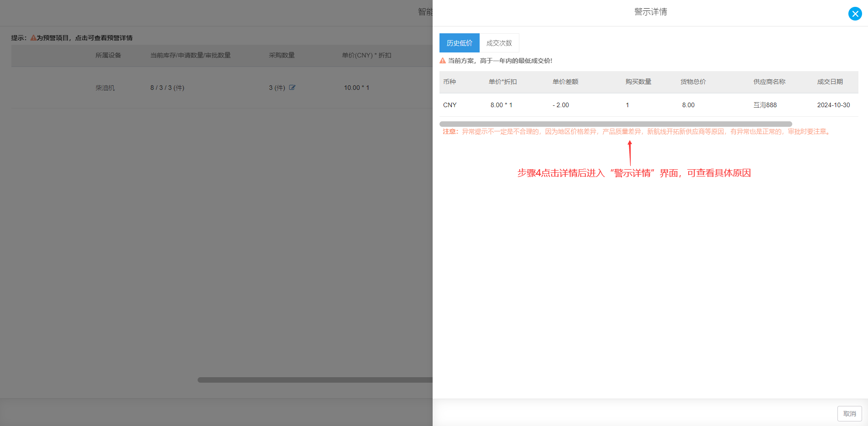
Task: Select the 历史低价 tab
Action: (x=460, y=43)
